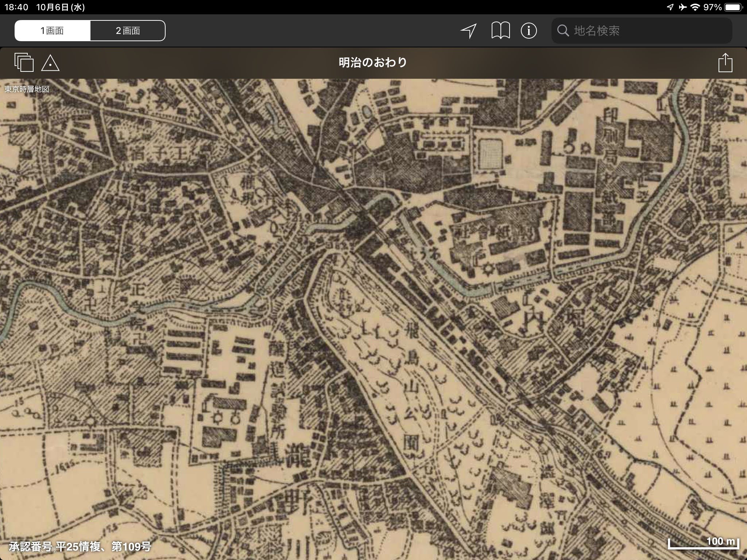Tap the Wi-Fi icon in status bar

696,7
